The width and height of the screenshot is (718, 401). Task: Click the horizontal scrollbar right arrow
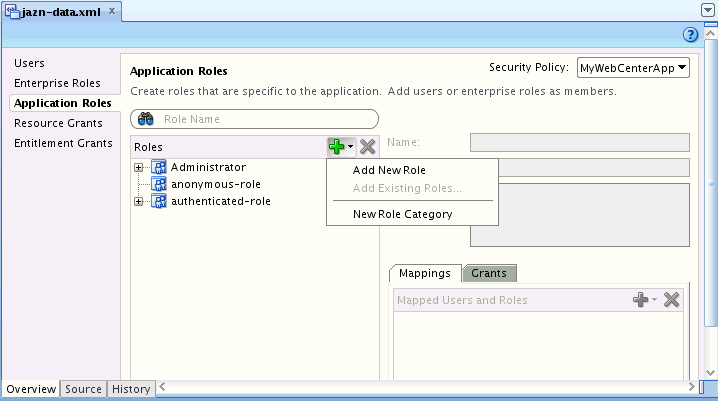(x=691, y=387)
